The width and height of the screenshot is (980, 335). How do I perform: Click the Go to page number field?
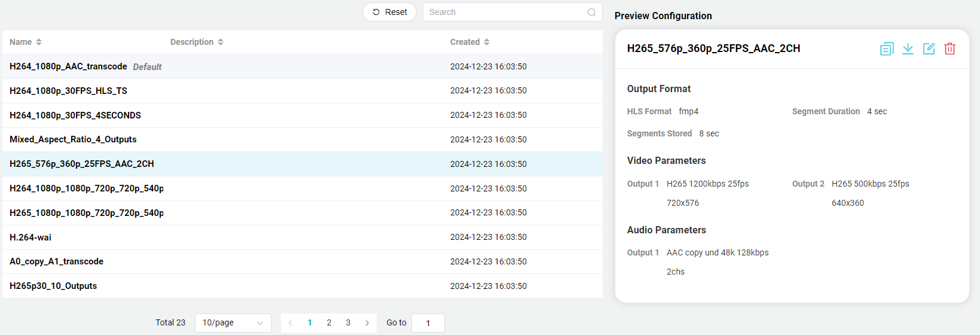428,323
